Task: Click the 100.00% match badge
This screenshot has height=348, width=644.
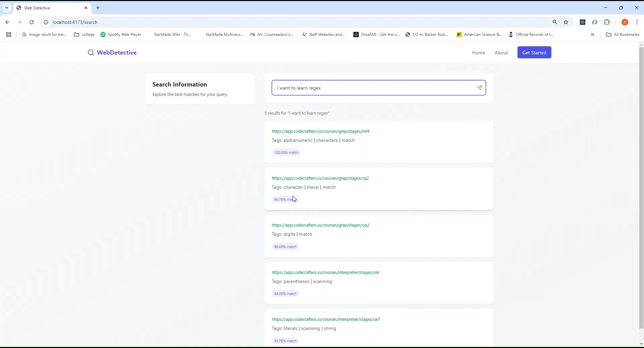Action: [286, 153]
